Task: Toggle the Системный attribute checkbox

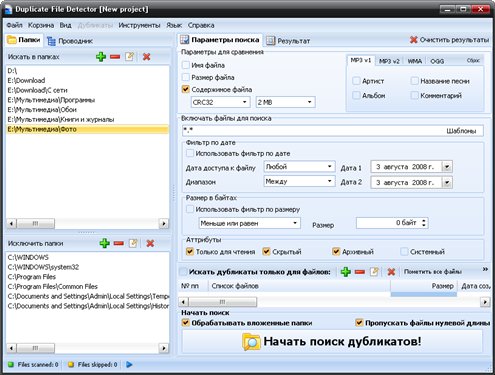Action: pos(404,252)
